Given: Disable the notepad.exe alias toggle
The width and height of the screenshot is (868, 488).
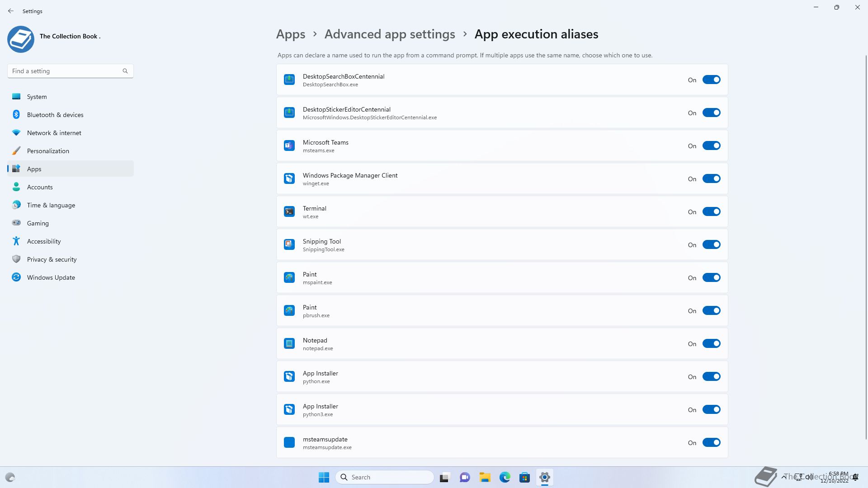Looking at the screenshot, I should tap(712, 344).
